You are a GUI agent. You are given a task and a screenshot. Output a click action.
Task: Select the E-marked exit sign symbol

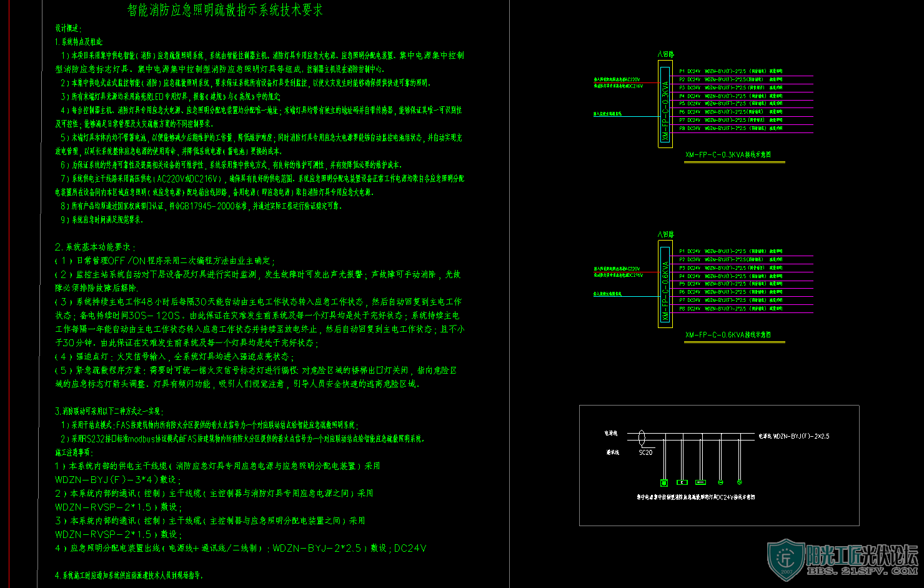(682, 482)
